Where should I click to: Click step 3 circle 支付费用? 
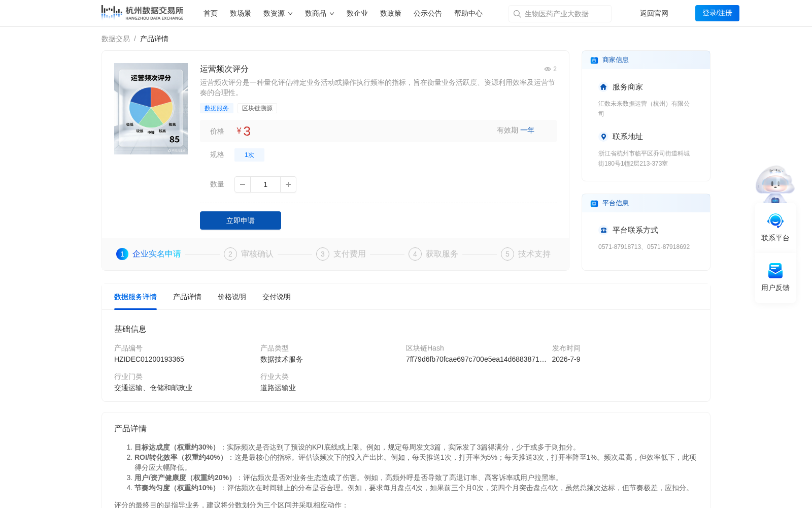[323, 254]
